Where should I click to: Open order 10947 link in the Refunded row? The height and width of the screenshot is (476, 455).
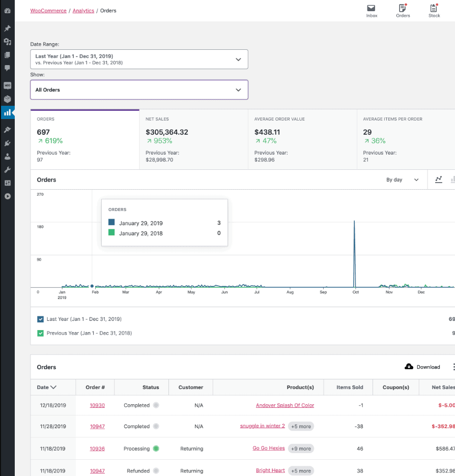97,471
